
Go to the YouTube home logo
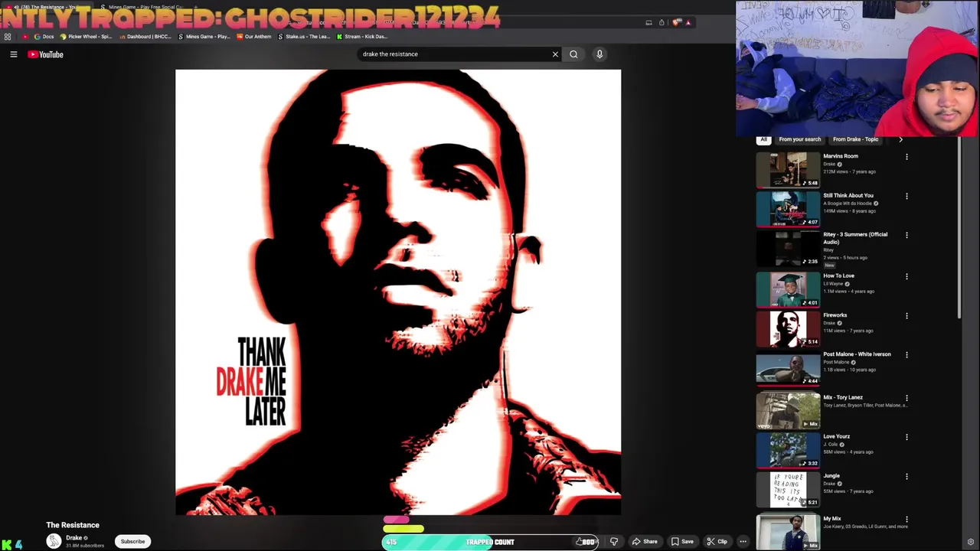(x=46, y=54)
